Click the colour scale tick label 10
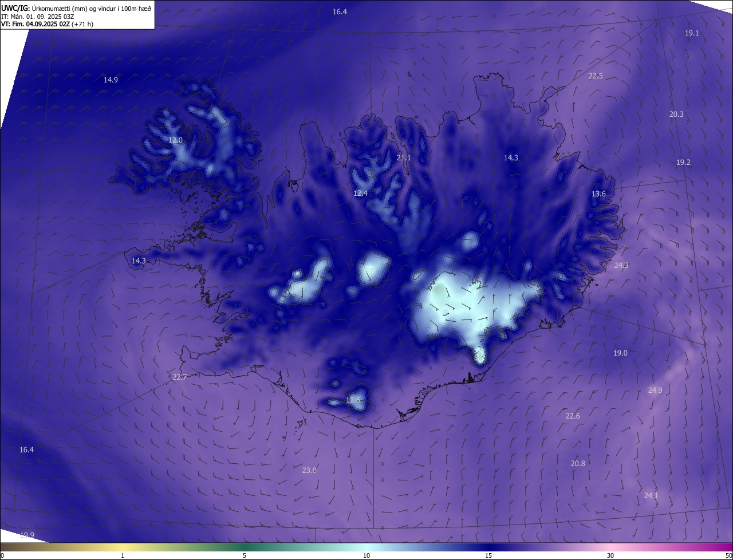733x560 pixels. pyautogui.click(x=366, y=556)
